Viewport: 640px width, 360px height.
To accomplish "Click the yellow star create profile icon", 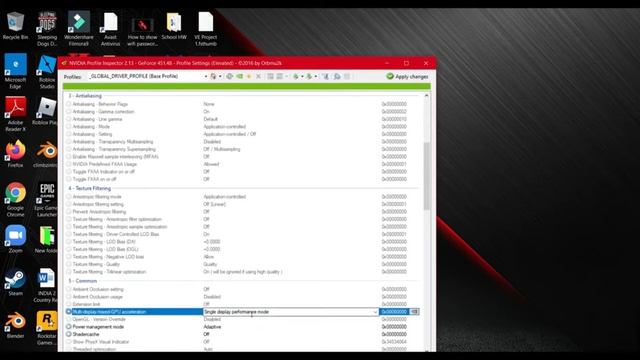I will pos(249,76).
